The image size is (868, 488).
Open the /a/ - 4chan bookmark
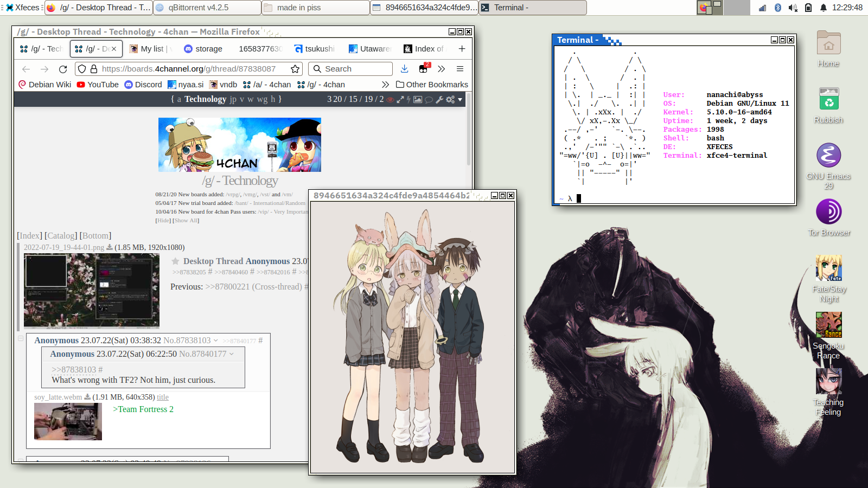point(267,85)
